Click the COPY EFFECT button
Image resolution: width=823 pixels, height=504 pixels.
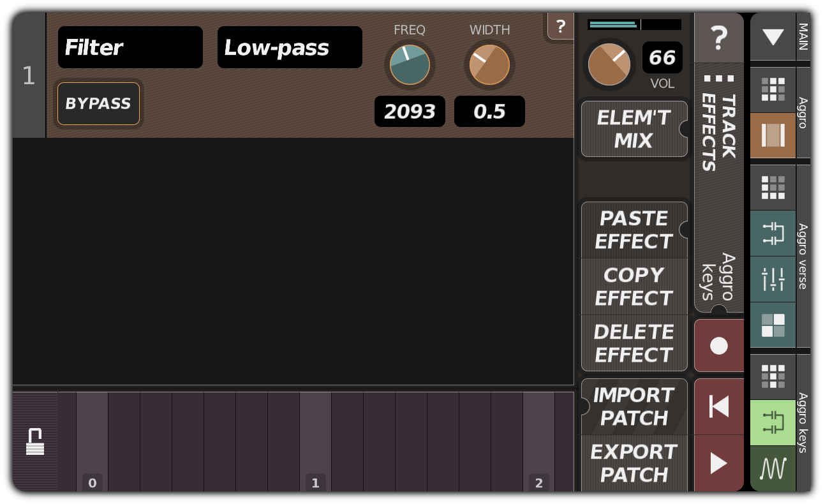point(634,286)
